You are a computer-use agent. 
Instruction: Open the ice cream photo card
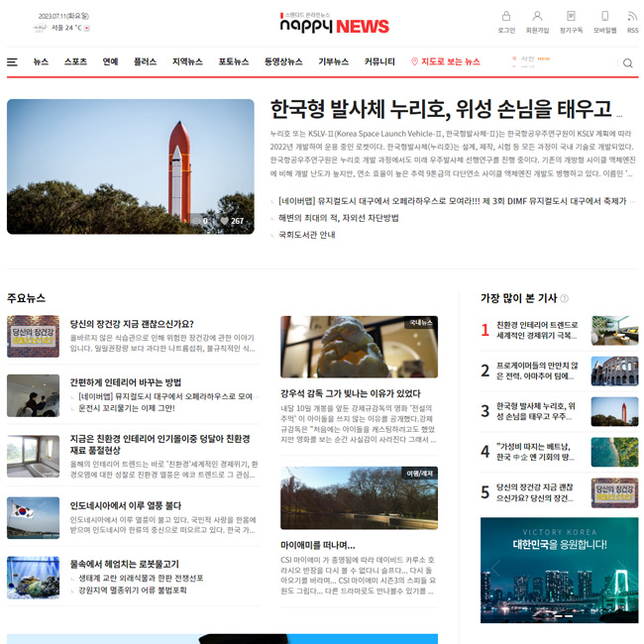coord(359,347)
